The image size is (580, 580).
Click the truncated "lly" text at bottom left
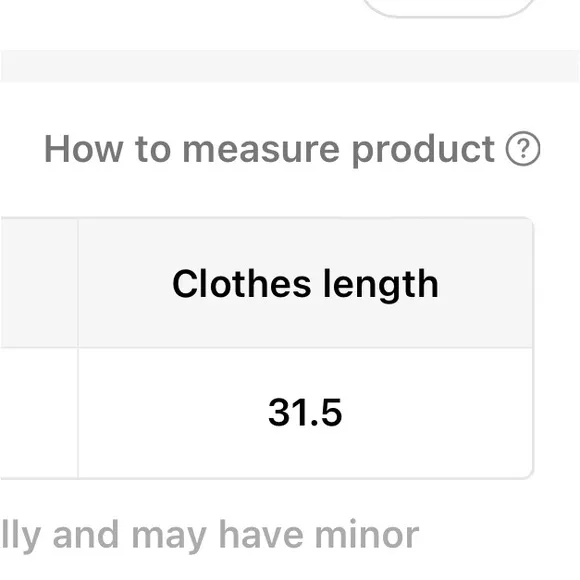coord(20,537)
